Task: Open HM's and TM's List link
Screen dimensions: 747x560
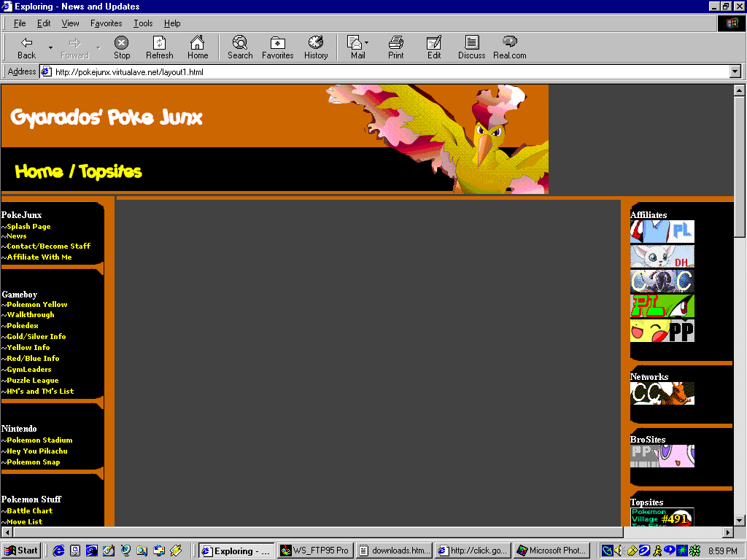Action: pyautogui.click(x=40, y=392)
